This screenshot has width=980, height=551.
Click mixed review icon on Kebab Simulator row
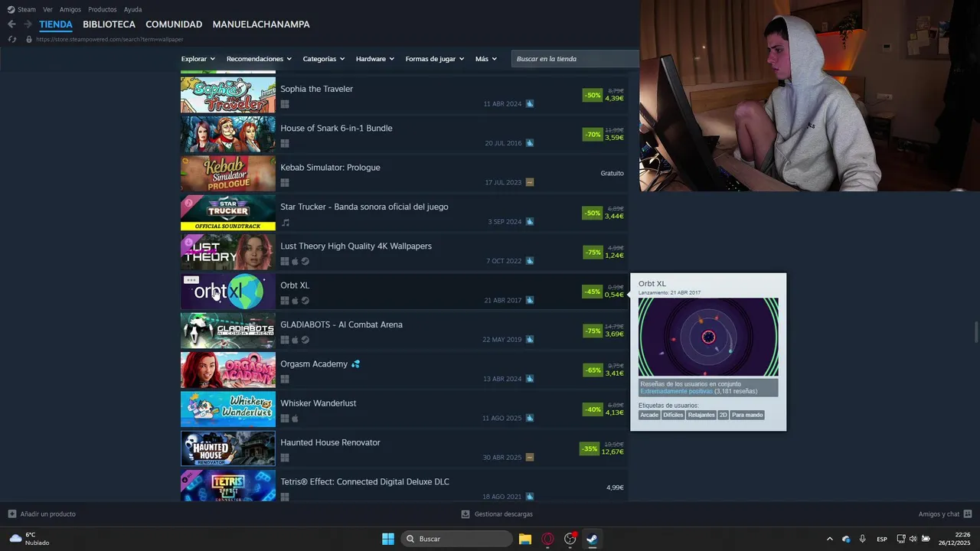pyautogui.click(x=530, y=182)
